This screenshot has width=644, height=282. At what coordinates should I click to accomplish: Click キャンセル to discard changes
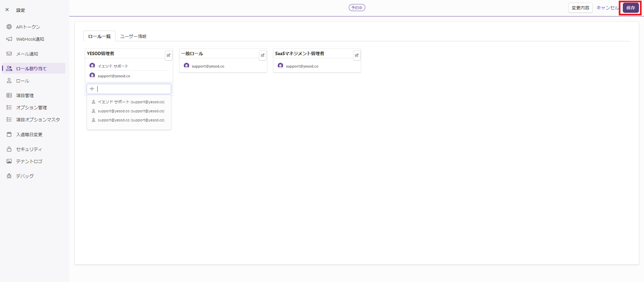point(607,8)
